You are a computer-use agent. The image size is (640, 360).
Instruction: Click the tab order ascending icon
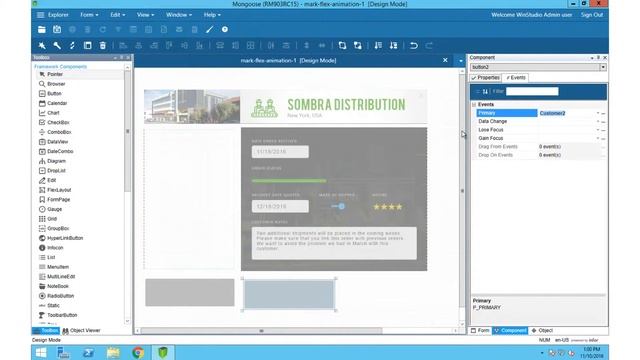click(378, 45)
